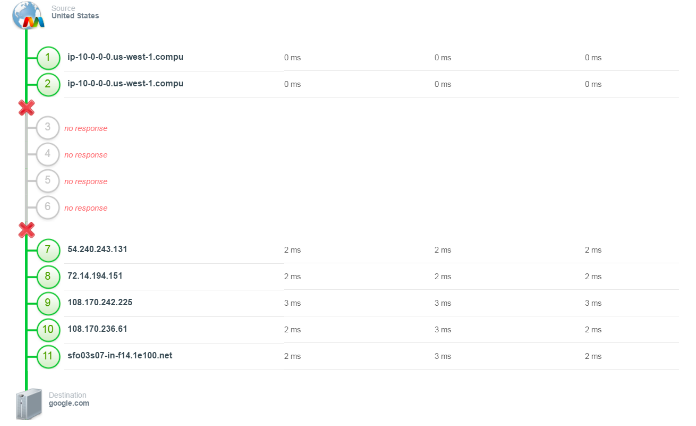Click the Source globe icon
The image size is (696, 426).
pos(28,15)
